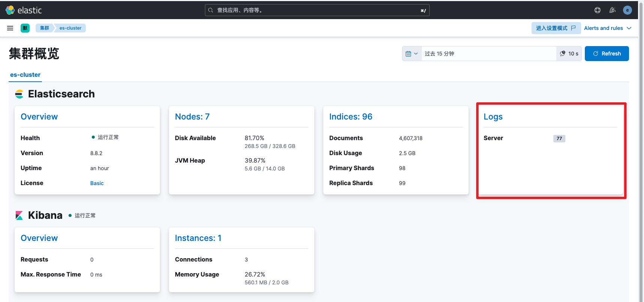Click the uptime value an hour
This screenshot has height=302, width=644.
(100, 168)
